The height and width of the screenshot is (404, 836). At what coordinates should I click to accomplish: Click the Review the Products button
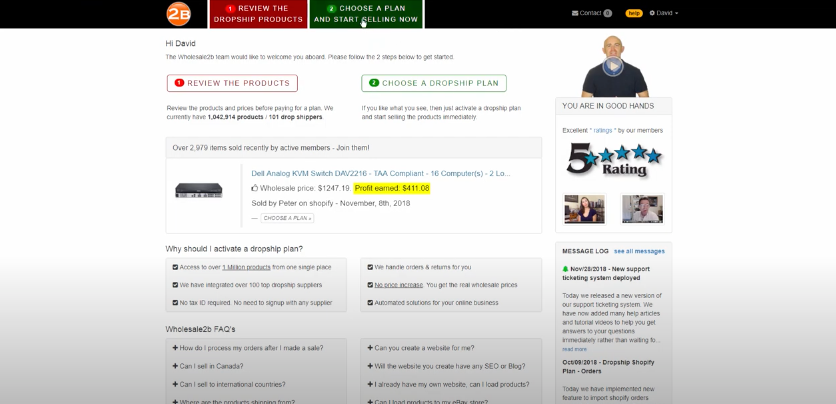click(x=232, y=83)
